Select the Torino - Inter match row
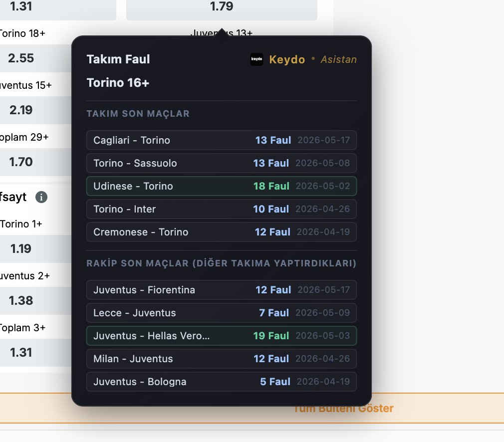This screenshot has height=442, width=504. click(x=222, y=209)
